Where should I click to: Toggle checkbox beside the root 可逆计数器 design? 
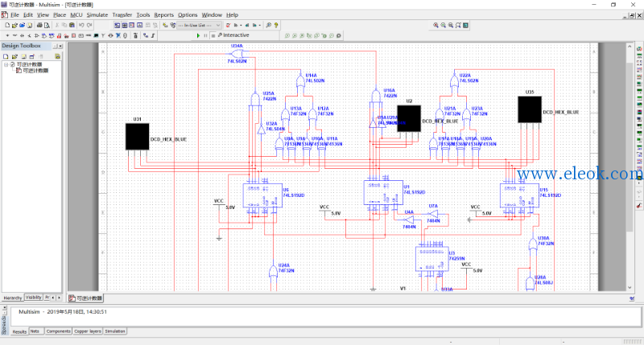point(12,64)
